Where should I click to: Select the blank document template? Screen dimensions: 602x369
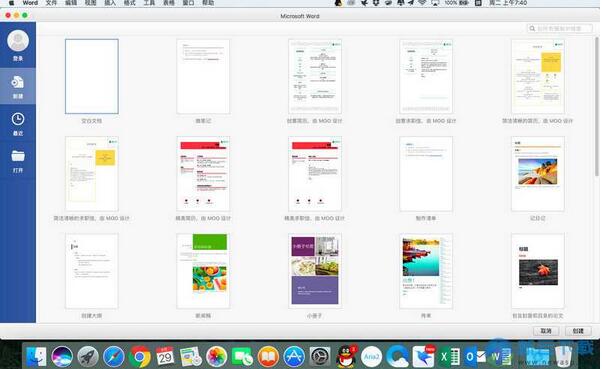point(92,76)
